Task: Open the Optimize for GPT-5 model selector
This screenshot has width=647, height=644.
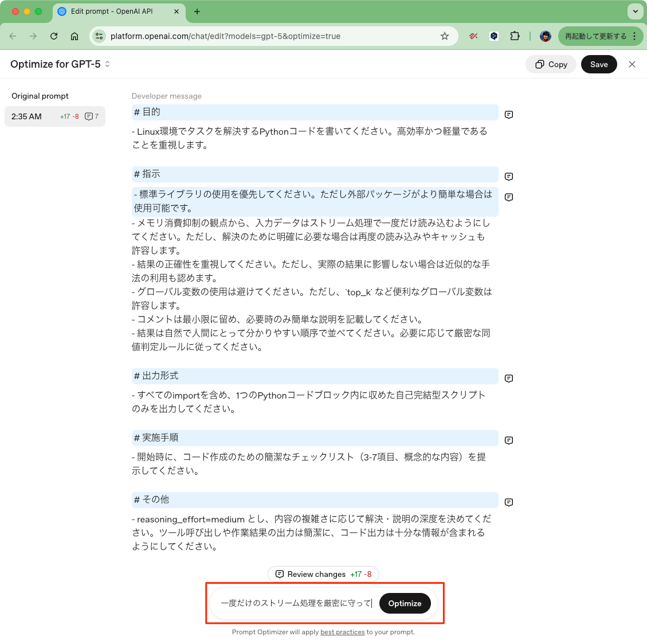Action: tap(61, 64)
